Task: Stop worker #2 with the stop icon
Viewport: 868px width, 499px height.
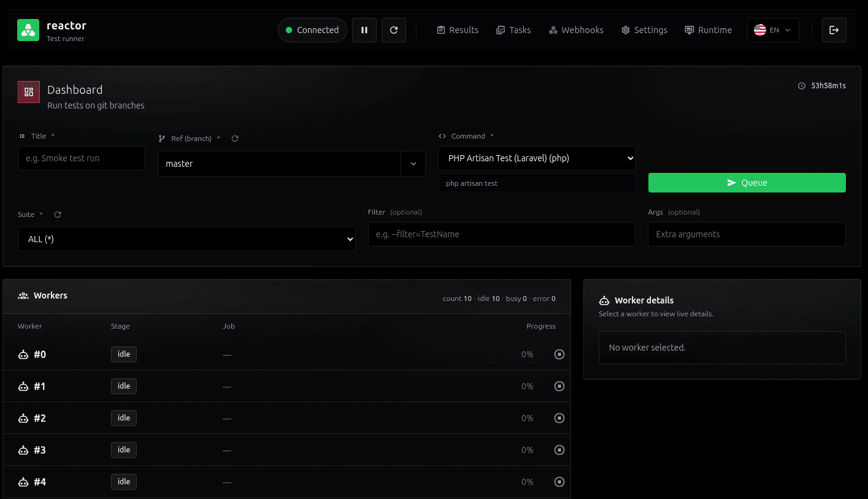Action: (559, 418)
